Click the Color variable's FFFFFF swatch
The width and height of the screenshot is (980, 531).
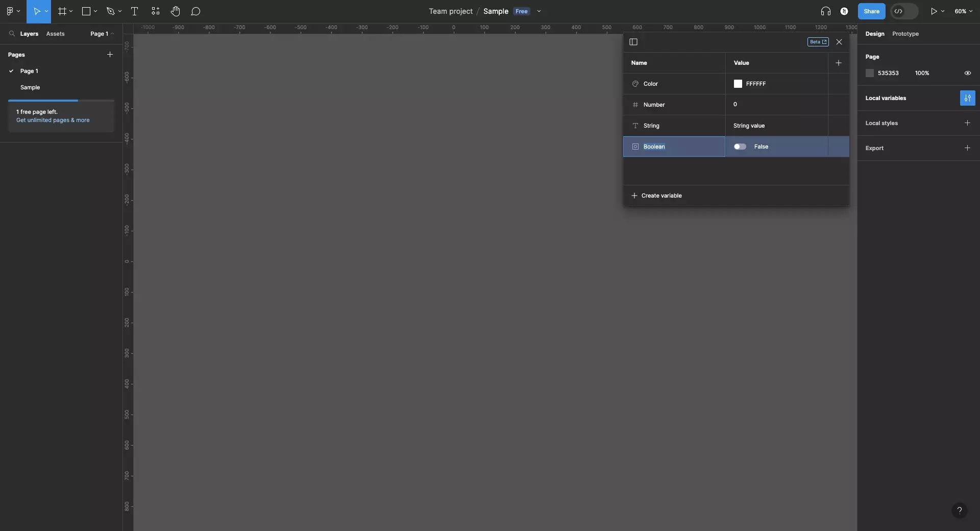pos(738,84)
